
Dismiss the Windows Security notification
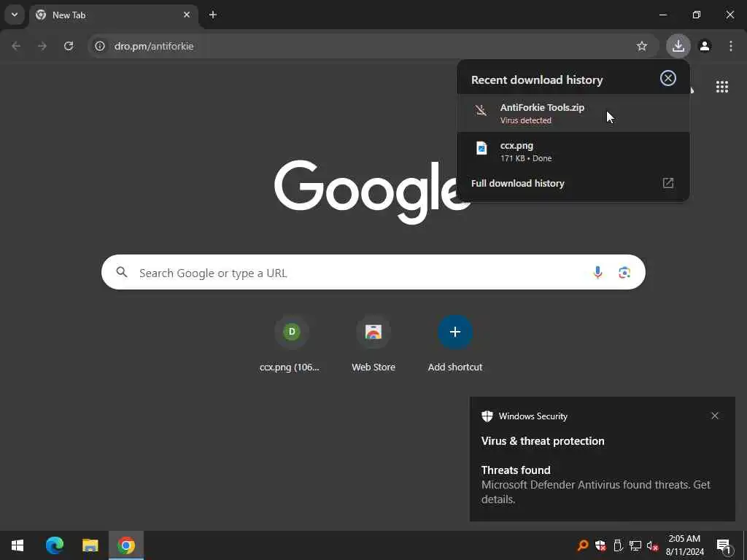tap(715, 416)
